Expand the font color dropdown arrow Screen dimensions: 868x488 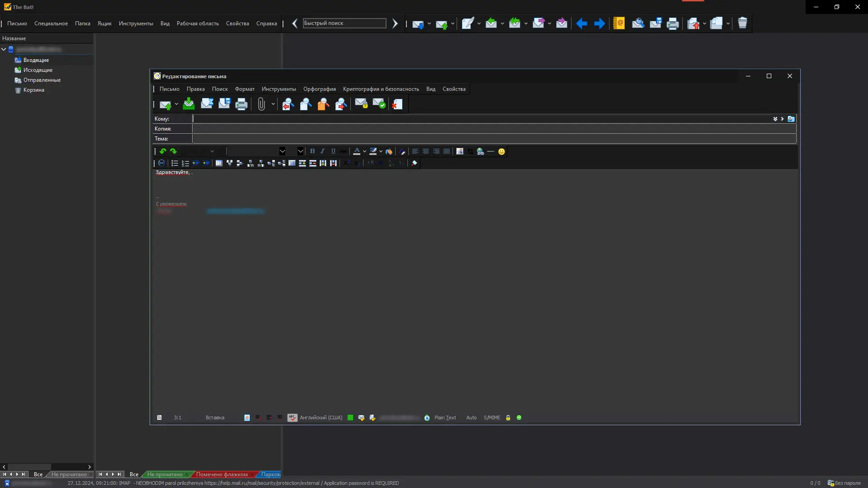364,152
